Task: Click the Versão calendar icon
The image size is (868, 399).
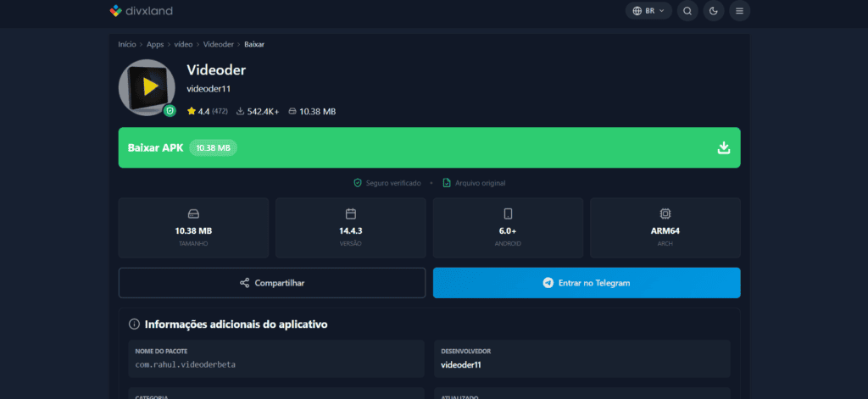Action: 350,213
